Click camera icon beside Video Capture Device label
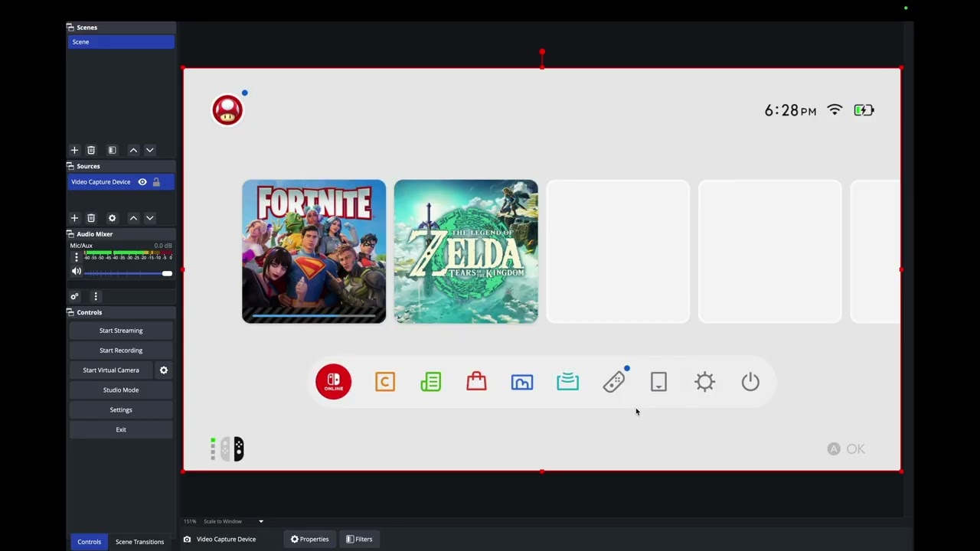980x551 pixels. (x=187, y=540)
